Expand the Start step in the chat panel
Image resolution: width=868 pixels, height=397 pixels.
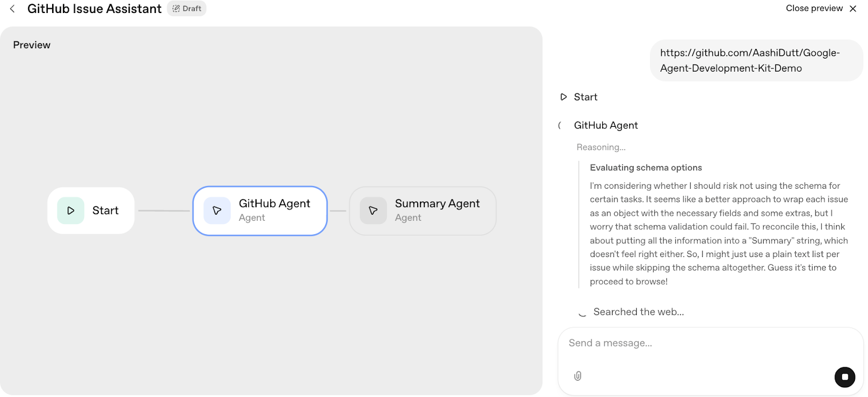(x=585, y=97)
